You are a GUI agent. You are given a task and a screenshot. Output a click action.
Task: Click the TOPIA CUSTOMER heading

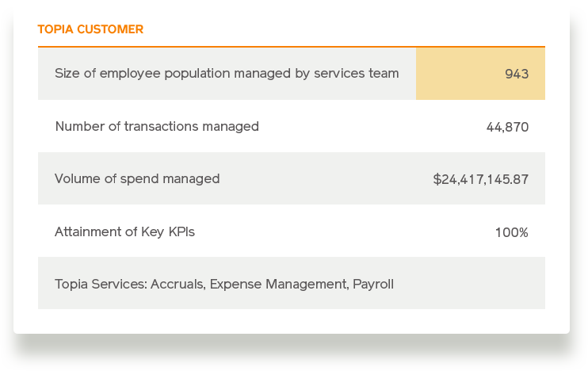tap(90, 29)
